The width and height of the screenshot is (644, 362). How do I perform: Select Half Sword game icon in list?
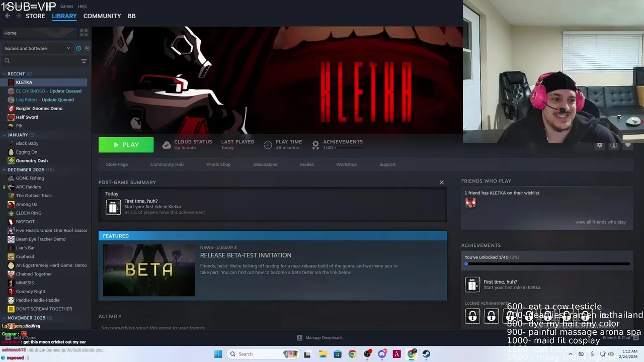point(11,117)
